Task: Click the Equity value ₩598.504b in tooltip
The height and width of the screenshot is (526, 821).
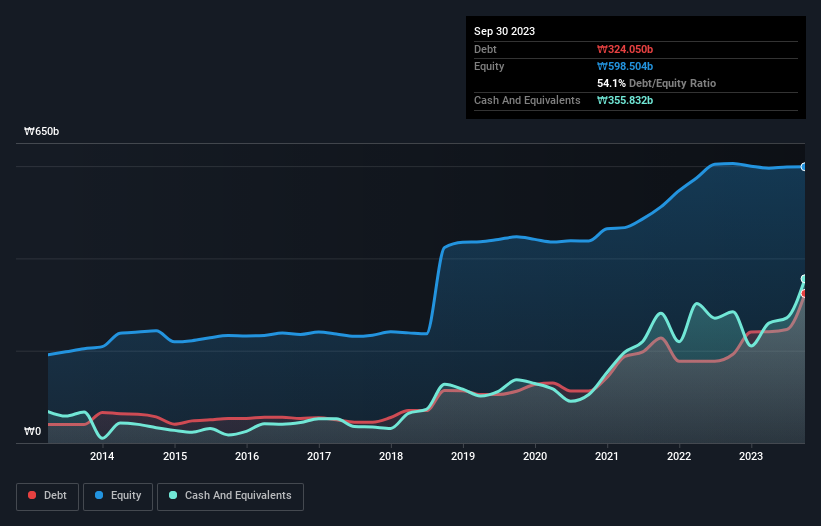Action: coord(625,66)
